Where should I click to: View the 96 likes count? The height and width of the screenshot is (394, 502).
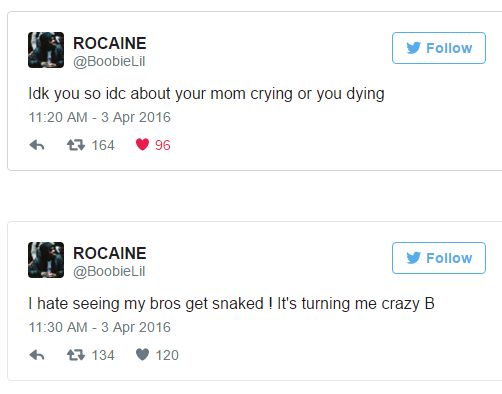coord(163,145)
